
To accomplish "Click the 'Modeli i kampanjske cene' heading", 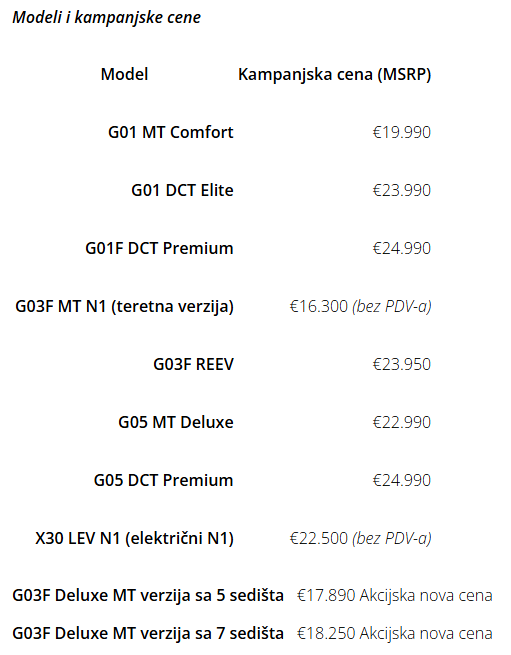I will point(107,18).
